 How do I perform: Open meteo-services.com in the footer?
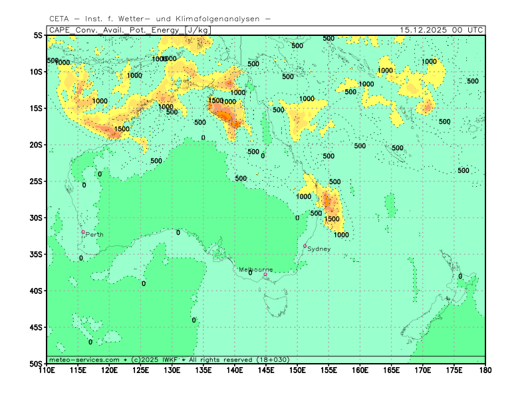pyautogui.click(x=84, y=360)
